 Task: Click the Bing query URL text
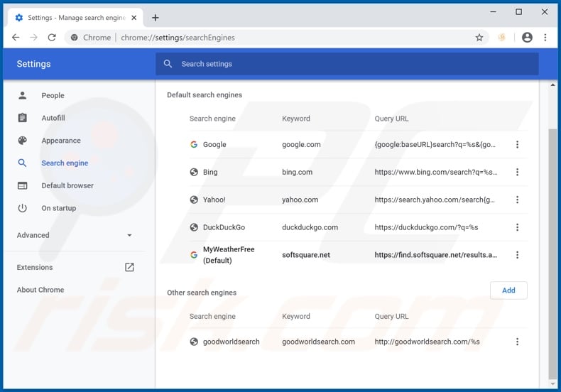click(x=436, y=172)
